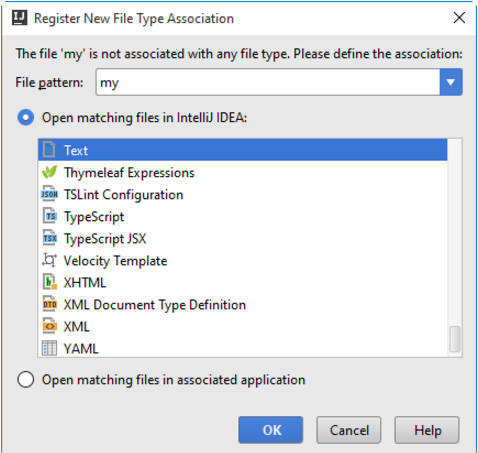Click the TSLint Configuration JSON icon
Screen dimensions: 478x453
pyautogui.click(x=49, y=194)
